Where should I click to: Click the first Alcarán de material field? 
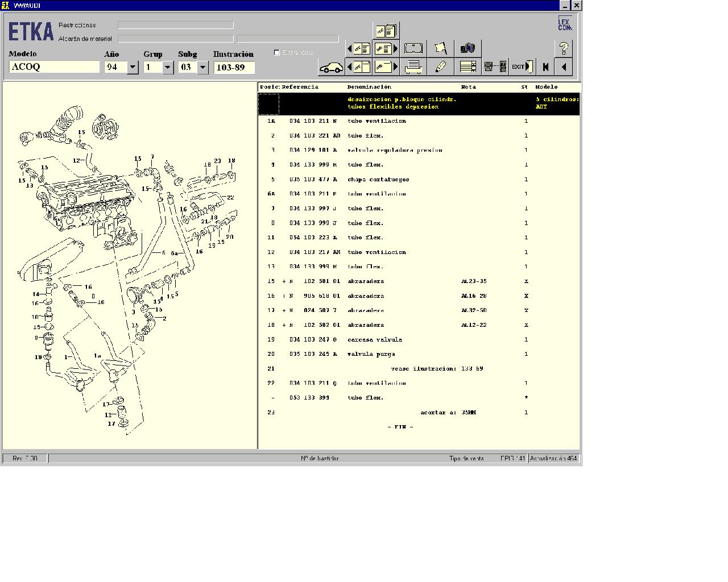176,39
